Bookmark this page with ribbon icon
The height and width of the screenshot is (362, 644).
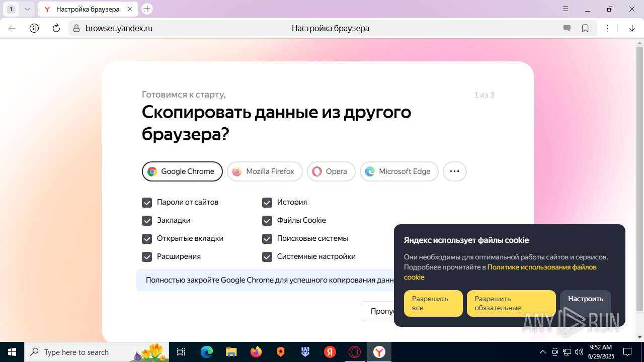pos(585,29)
